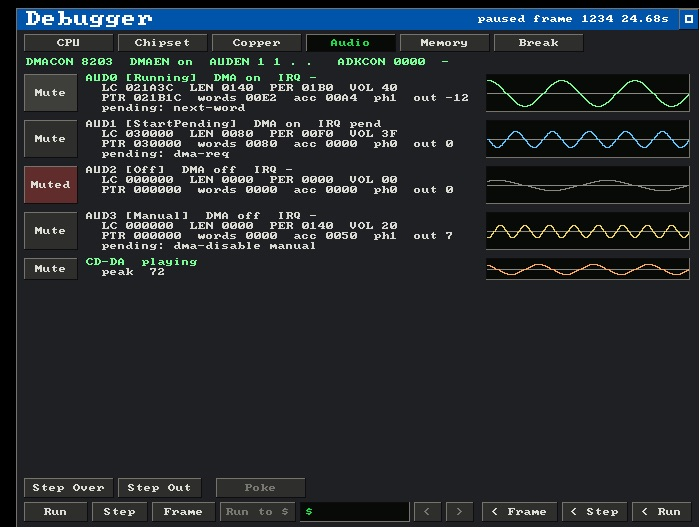This screenshot has height=527, width=699.
Task: Click 'pending: next-word' under AUD0
Action: [173, 108]
